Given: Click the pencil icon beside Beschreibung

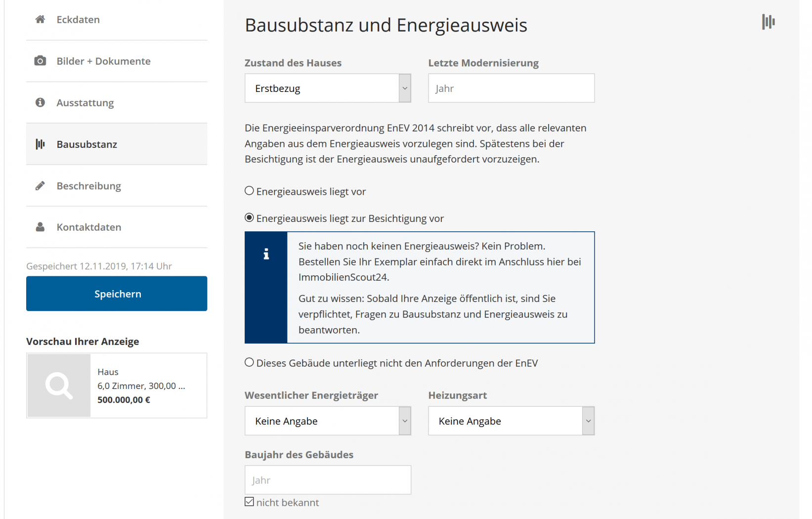Looking at the screenshot, I should click(41, 186).
